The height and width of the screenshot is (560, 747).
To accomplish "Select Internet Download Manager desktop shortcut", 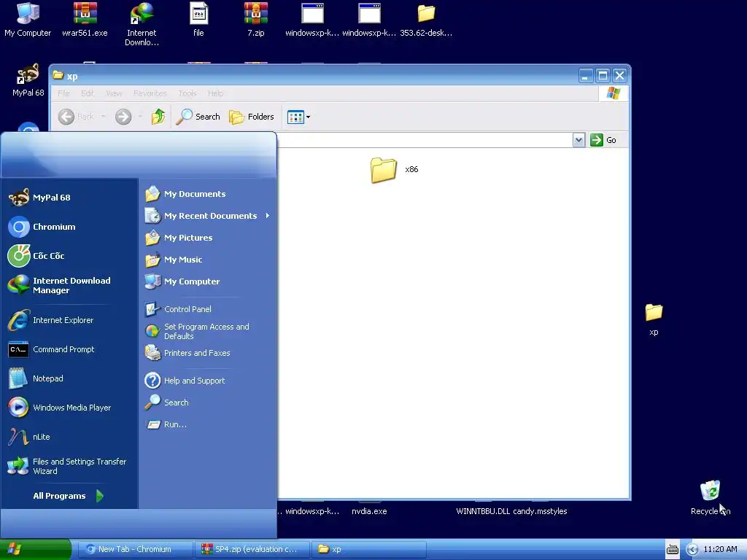I will (x=142, y=24).
